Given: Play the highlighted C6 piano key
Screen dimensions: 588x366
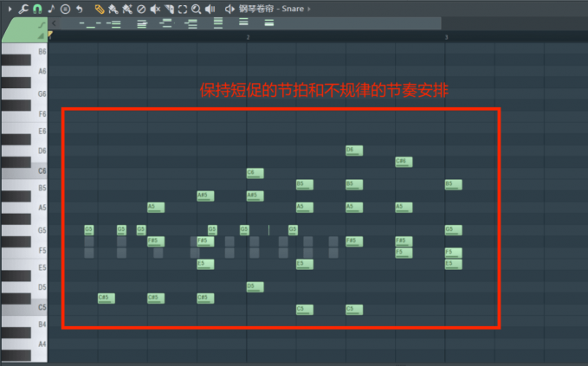Looking at the screenshot, I should [39, 171].
